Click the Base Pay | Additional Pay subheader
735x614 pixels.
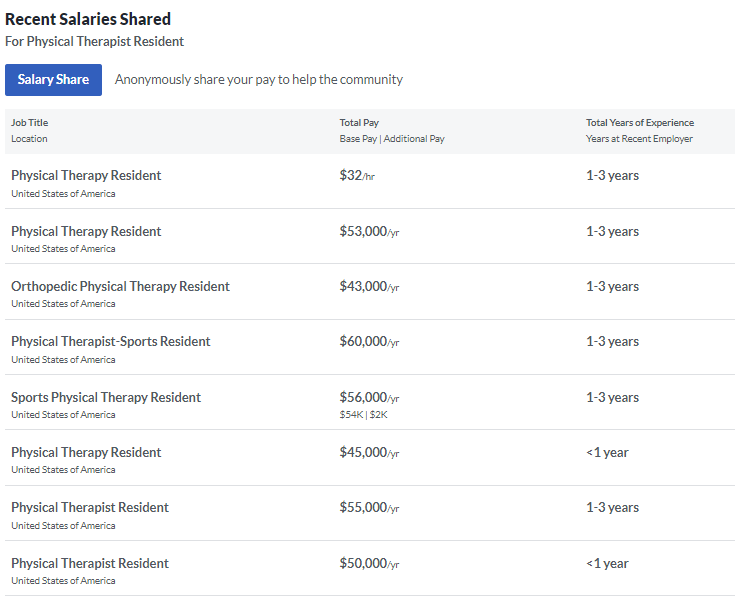[392, 139]
